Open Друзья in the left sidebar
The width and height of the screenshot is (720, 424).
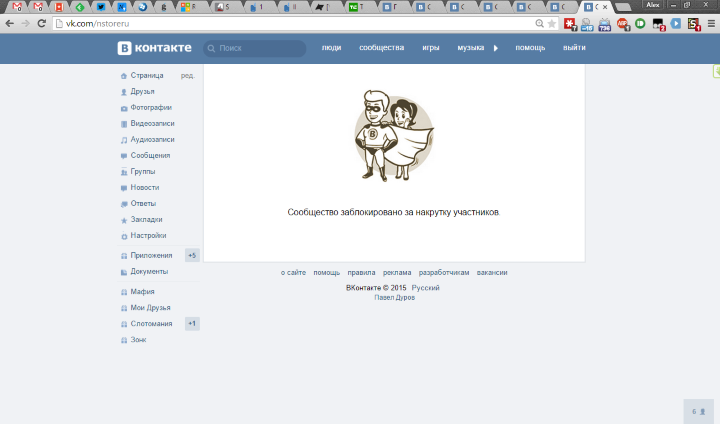(x=142, y=91)
